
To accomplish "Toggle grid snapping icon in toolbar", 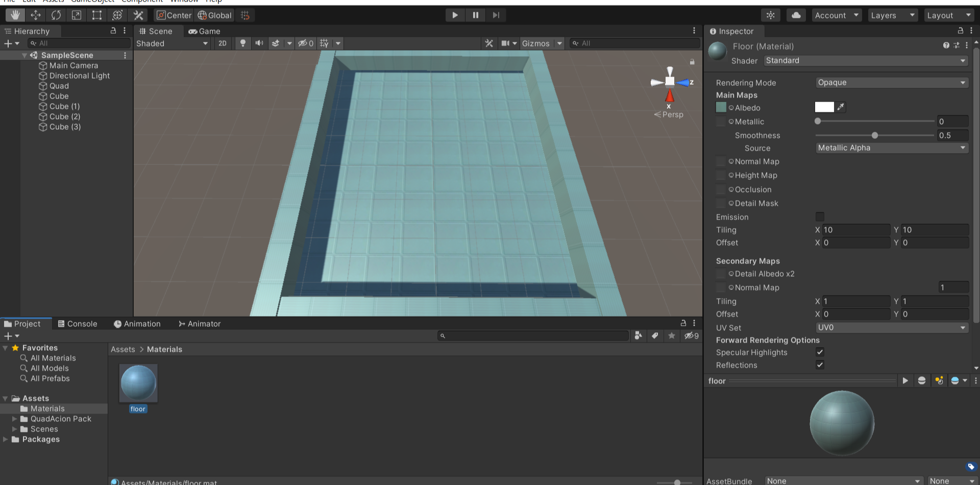I will [246, 15].
